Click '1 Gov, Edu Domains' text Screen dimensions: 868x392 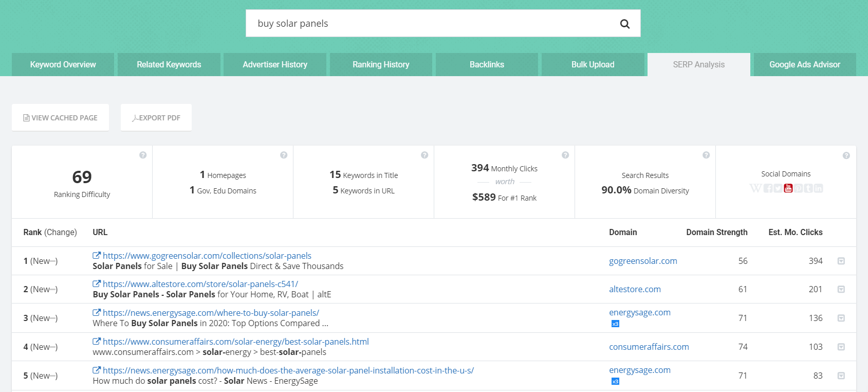click(x=223, y=190)
